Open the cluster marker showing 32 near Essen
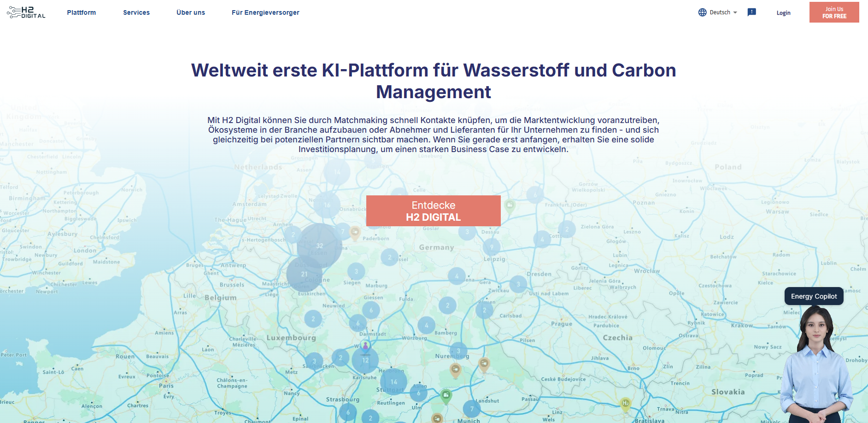The image size is (868, 423). (319, 246)
